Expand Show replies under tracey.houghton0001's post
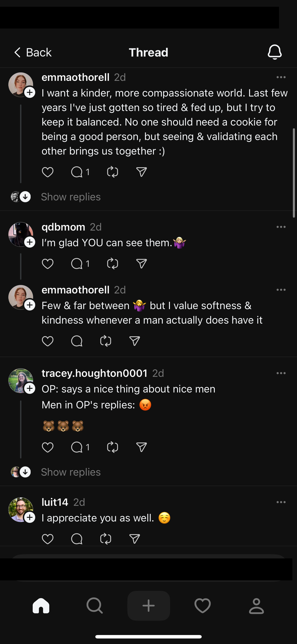 pyautogui.click(x=71, y=472)
